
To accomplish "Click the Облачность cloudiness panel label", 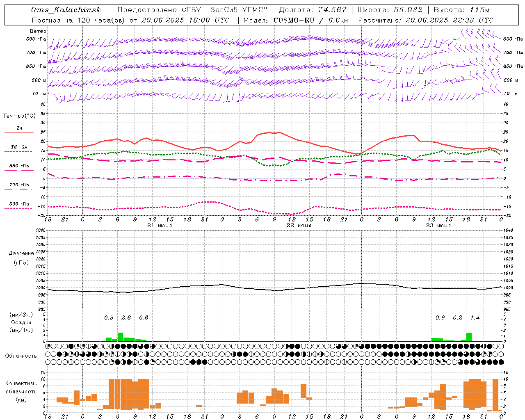I will point(21,356).
